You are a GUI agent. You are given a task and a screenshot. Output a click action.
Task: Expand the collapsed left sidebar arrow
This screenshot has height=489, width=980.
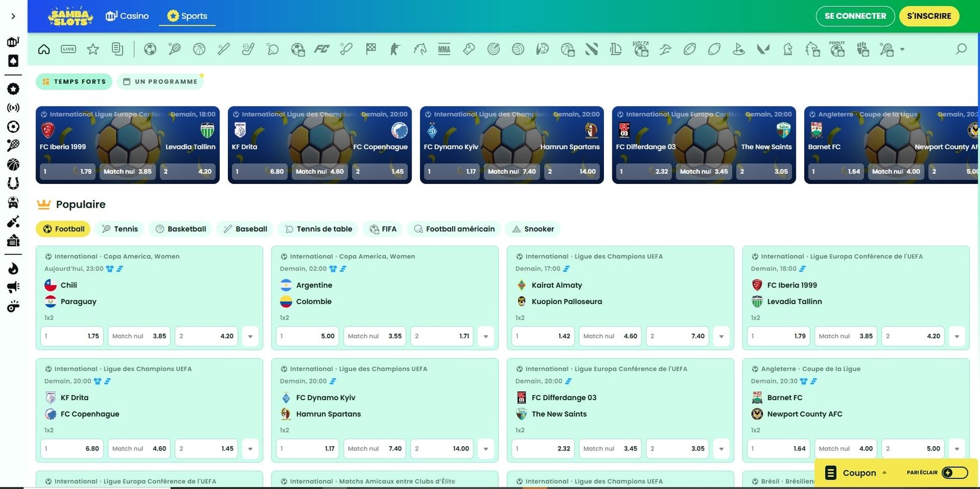(13, 16)
